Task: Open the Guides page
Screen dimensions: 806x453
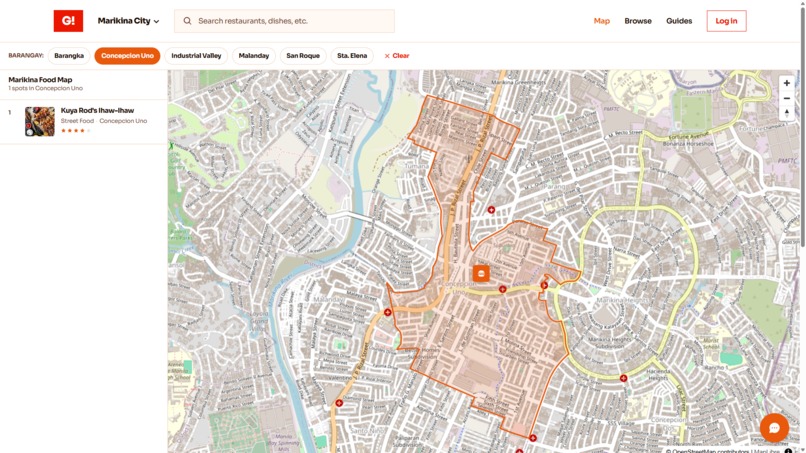Action: [x=679, y=21]
